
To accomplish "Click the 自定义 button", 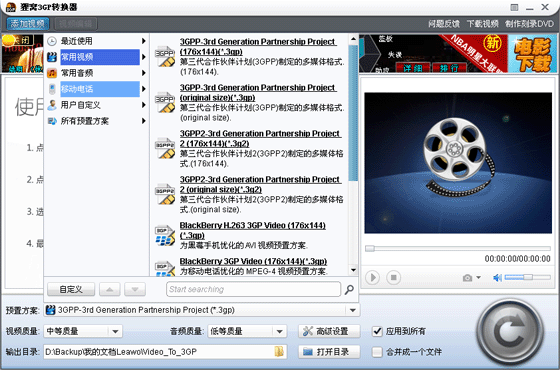I will point(71,289).
